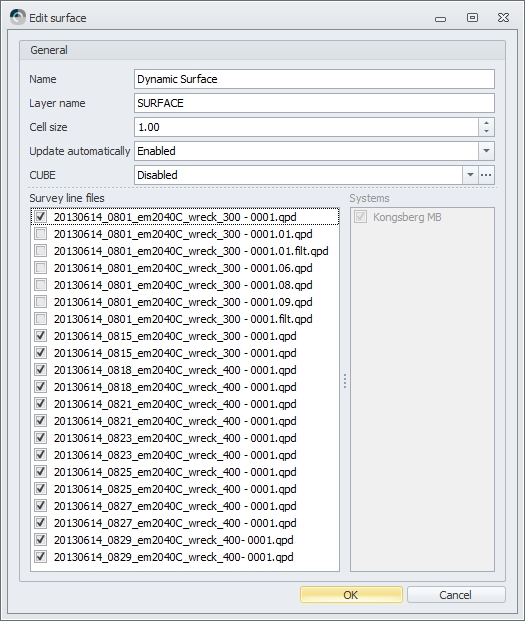Image resolution: width=525 pixels, height=621 pixels.
Task: Decrease Cell size with down arrow
Action: click(486, 131)
